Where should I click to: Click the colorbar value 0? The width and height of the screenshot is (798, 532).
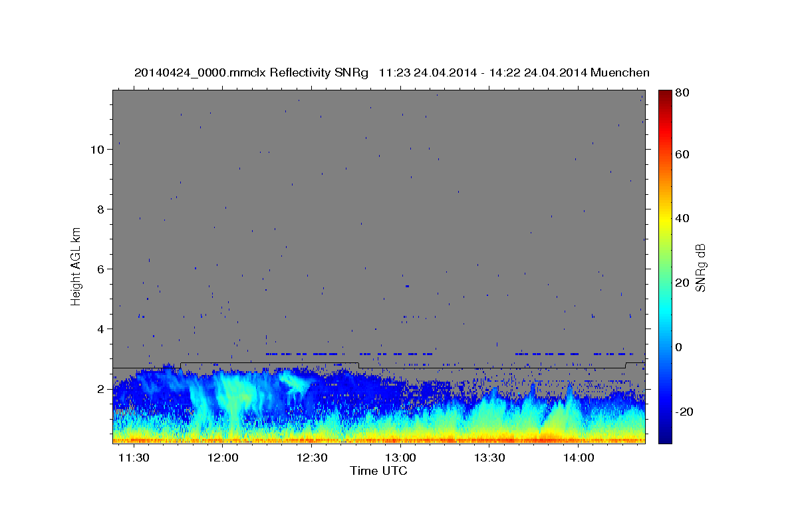pos(680,348)
